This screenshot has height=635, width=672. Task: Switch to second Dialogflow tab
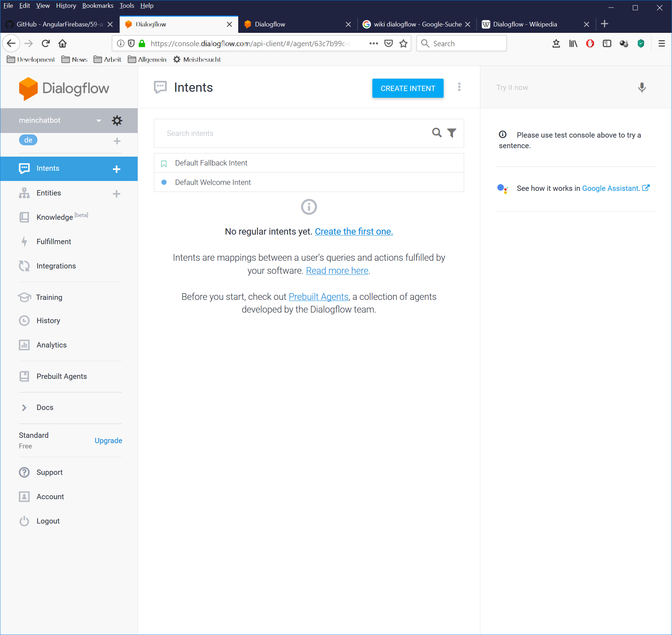298,24
